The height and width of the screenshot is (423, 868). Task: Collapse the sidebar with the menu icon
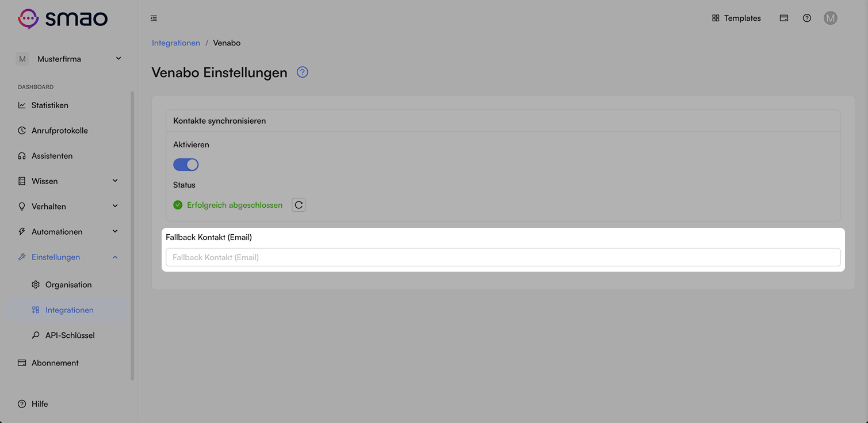(154, 18)
